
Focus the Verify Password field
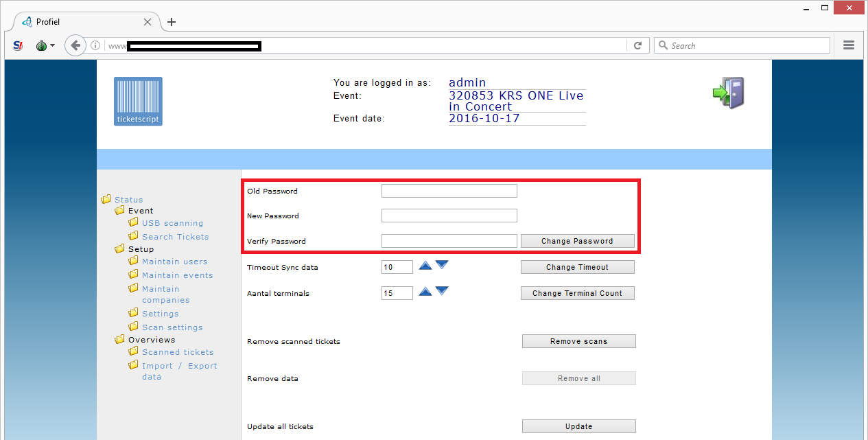tap(449, 241)
